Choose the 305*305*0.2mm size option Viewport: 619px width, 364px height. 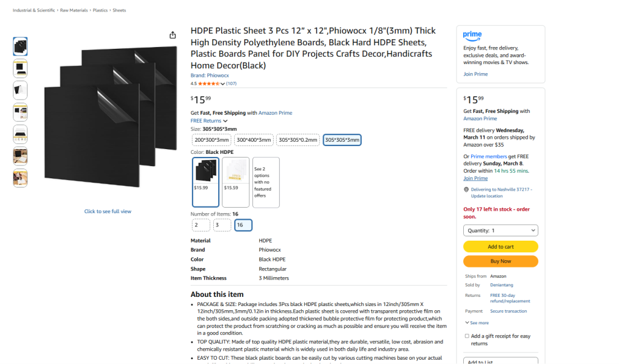point(298,140)
